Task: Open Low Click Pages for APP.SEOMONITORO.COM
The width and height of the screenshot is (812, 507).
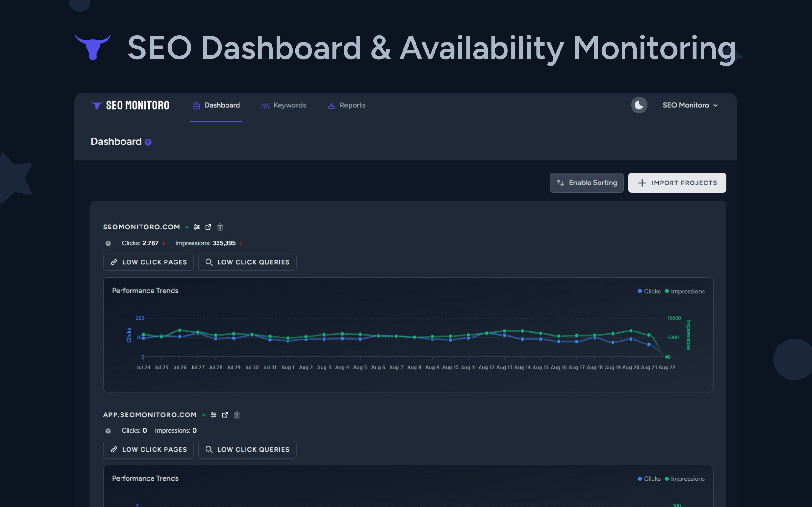Action: click(x=148, y=449)
